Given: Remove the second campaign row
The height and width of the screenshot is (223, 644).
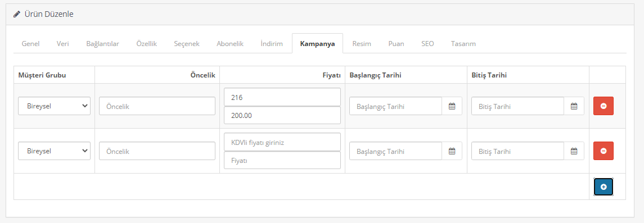Looking at the screenshot, I should [604, 151].
